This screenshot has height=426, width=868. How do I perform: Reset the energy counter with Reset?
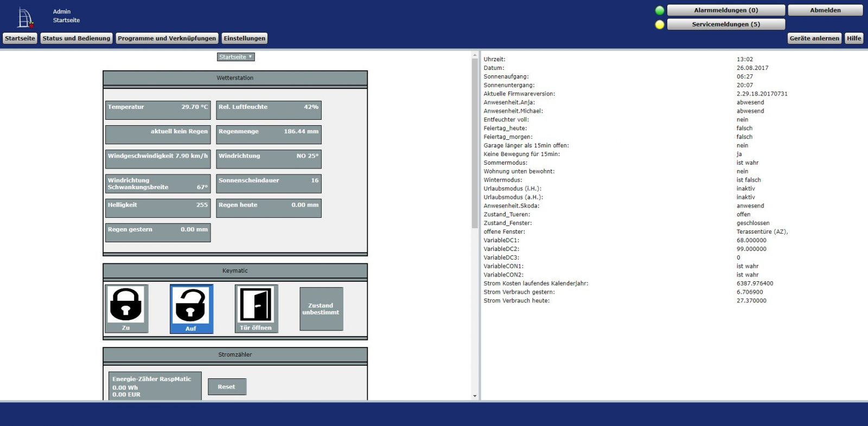click(x=227, y=387)
